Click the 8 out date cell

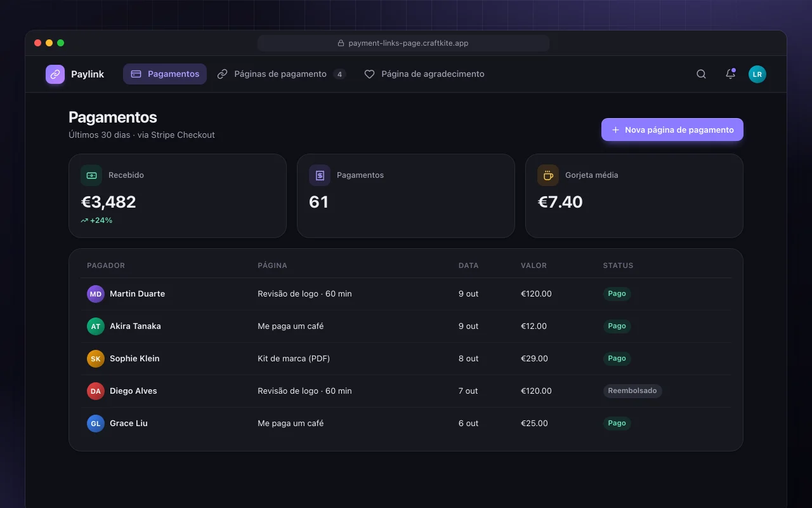point(469,359)
